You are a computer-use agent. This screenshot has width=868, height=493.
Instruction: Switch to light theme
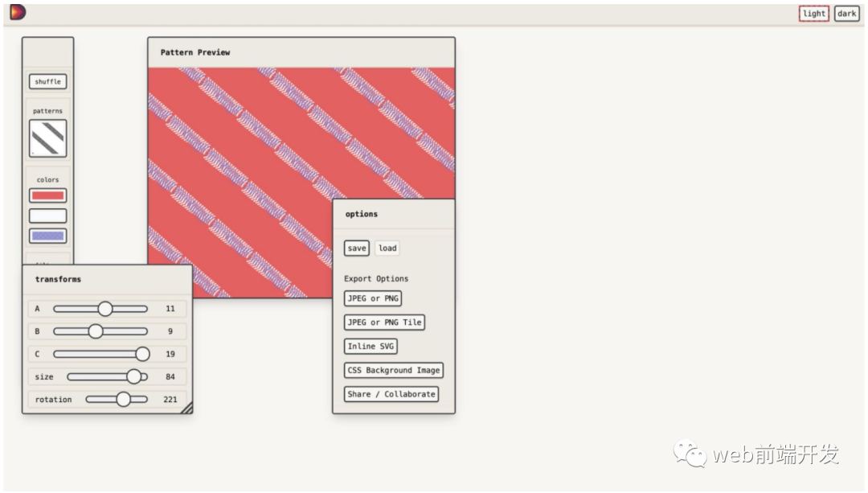coord(813,14)
